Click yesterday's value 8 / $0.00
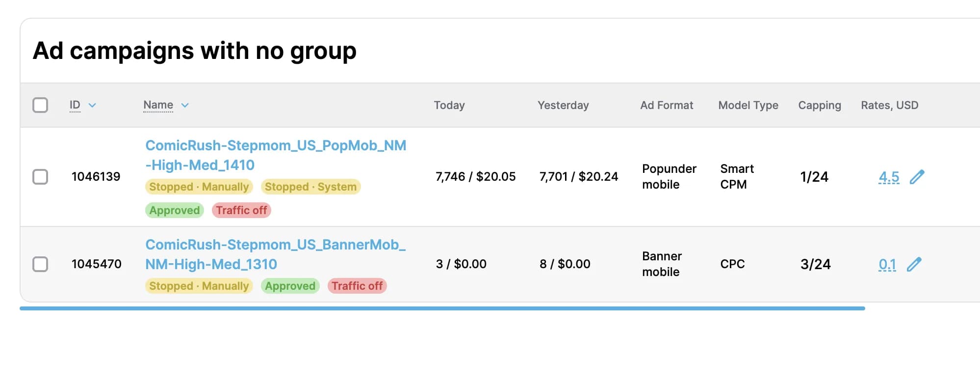The image size is (980, 387). coord(565,264)
